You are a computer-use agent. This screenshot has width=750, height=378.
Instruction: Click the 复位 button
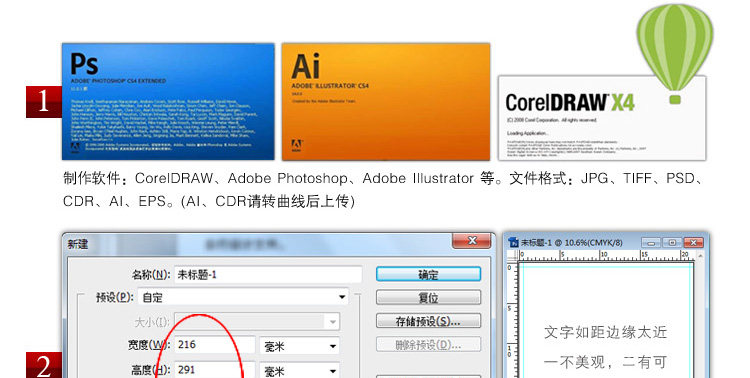tap(428, 298)
